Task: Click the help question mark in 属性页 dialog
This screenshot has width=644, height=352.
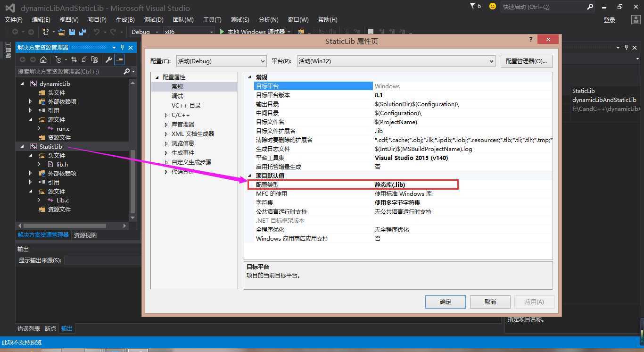Action: [531, 40]
